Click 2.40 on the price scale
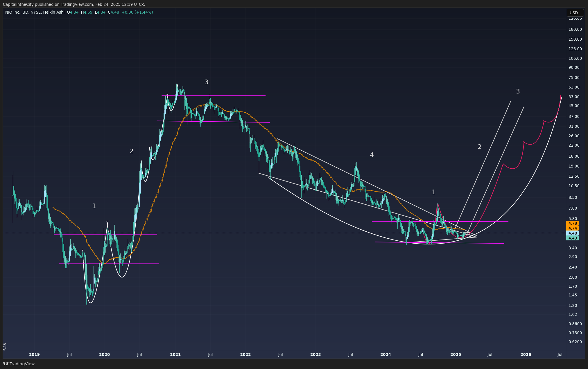Viewport: 588px width, 369px height. pyautogui.click(x=573, y=267)
